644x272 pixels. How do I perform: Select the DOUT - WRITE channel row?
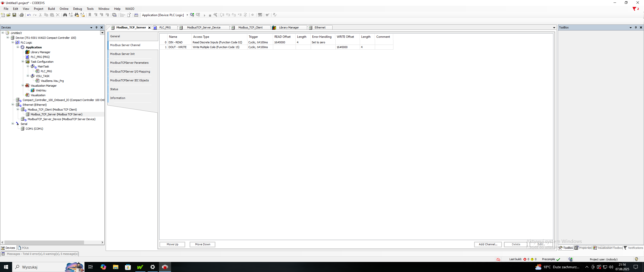pos(178,47)
